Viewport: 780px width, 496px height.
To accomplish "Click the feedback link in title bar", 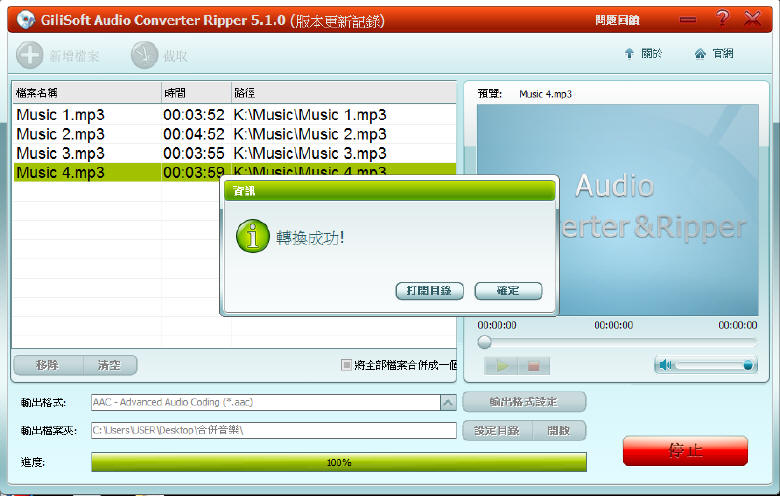I will point(616,19).
